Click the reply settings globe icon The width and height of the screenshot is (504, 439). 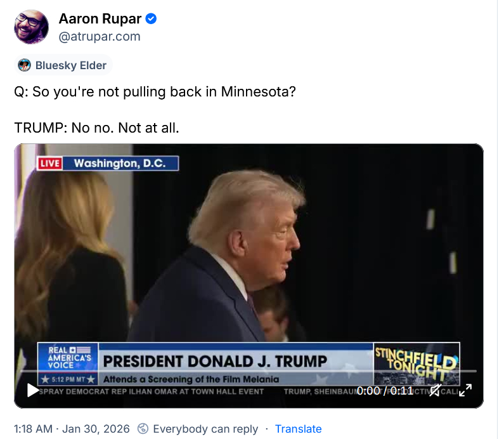point(143,429)
